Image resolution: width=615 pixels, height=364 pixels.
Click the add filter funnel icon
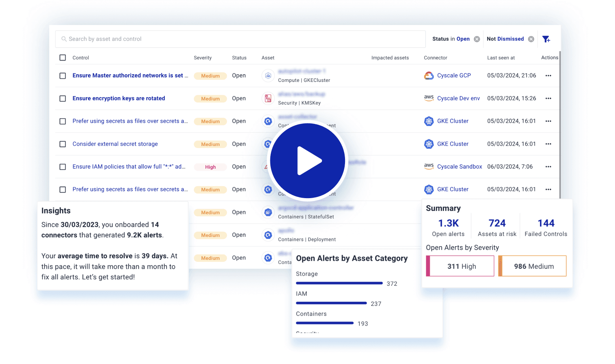click(546, 39)
